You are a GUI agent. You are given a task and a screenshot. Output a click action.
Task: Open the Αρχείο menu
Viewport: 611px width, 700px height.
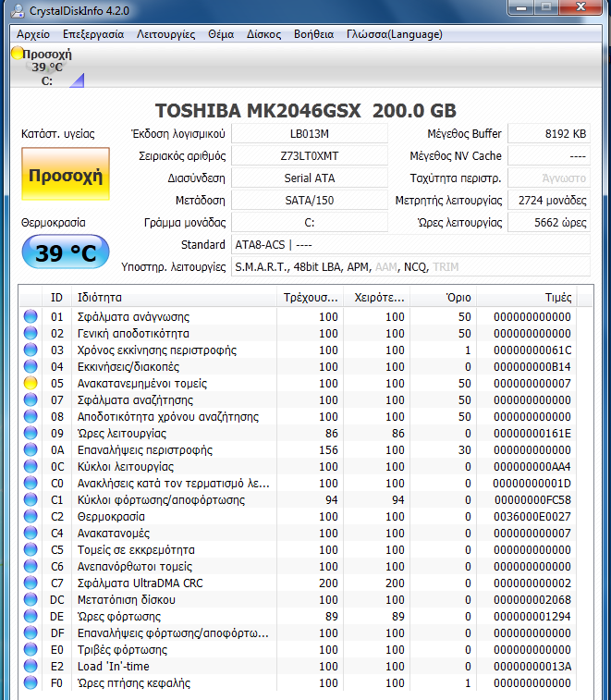pos(33,34)
